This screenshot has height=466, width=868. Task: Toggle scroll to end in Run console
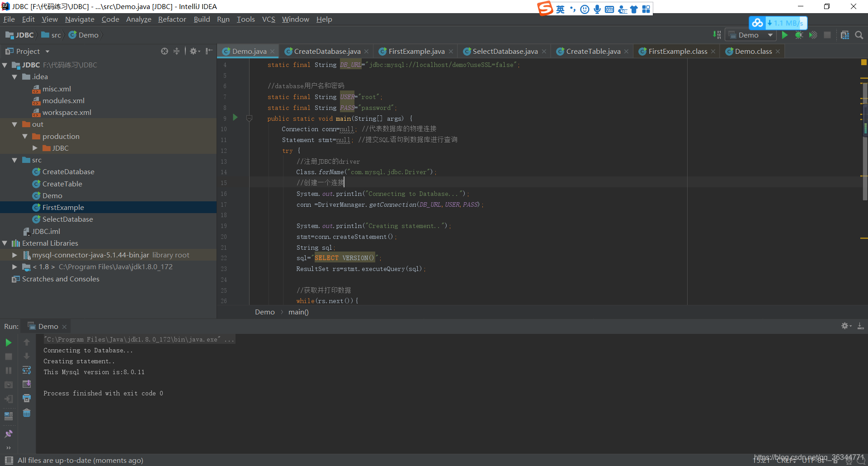[x=27, y=384]
